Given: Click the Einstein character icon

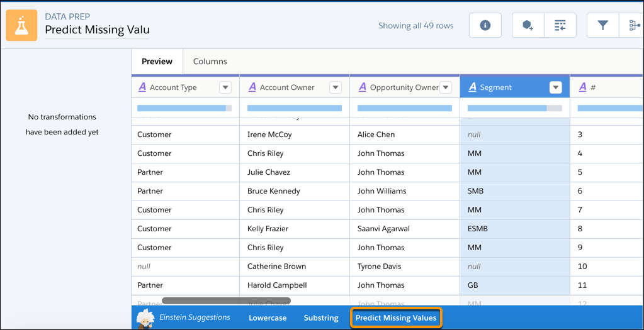Looking at the screenshot, I should tap(145, 317).
